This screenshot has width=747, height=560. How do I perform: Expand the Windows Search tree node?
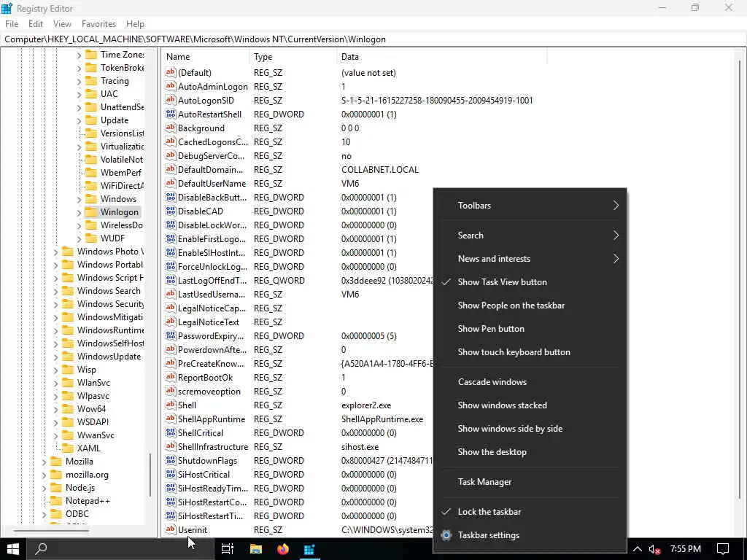coord(55,291)
